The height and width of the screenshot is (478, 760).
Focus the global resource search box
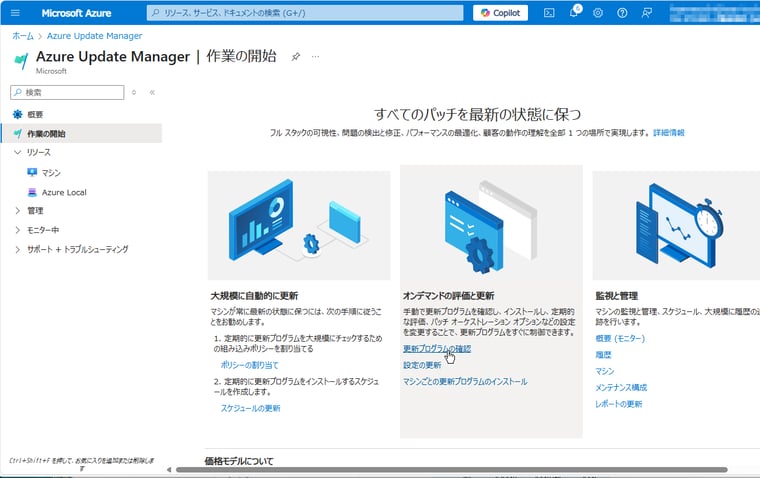coord(305,13)
